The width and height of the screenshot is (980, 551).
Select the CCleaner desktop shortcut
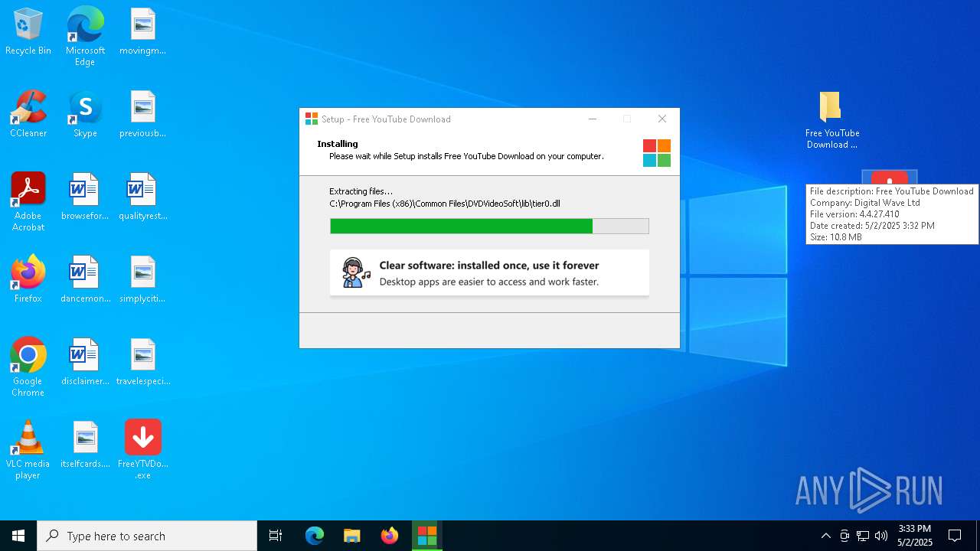[x=28, y=115]
